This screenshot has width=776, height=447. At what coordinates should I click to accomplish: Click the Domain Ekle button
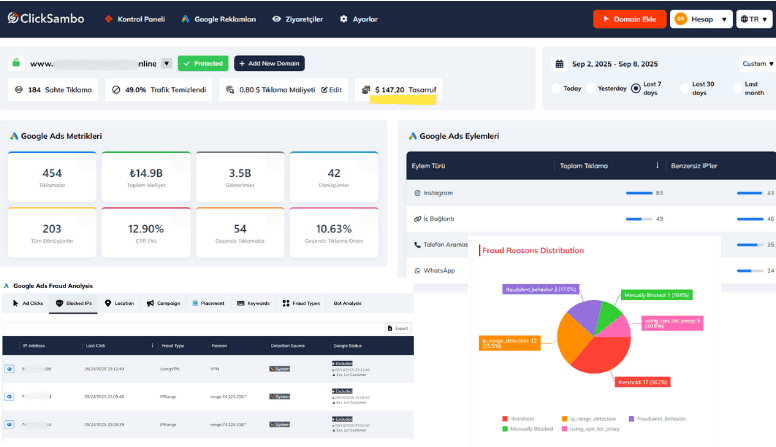click(630, 19)
